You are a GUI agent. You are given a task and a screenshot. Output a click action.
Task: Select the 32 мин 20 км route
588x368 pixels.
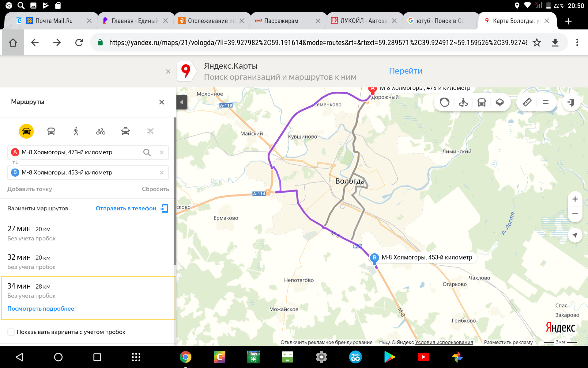coord(88,262)
